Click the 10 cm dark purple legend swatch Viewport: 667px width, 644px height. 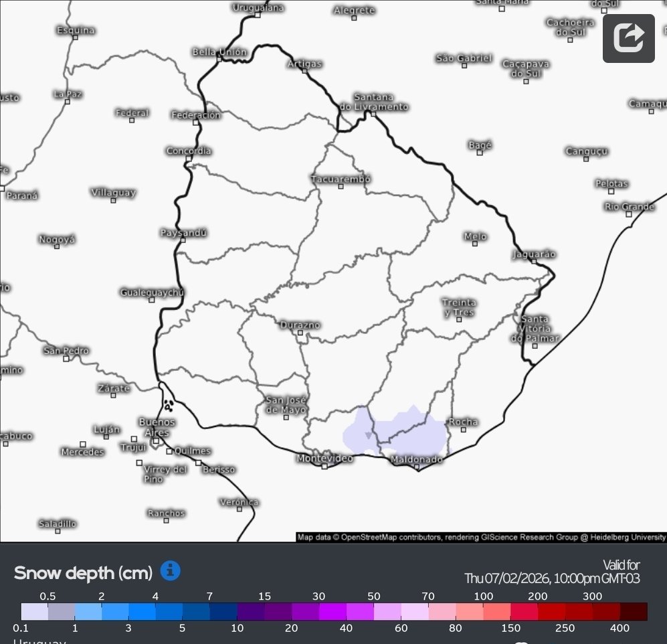(250, 612)
